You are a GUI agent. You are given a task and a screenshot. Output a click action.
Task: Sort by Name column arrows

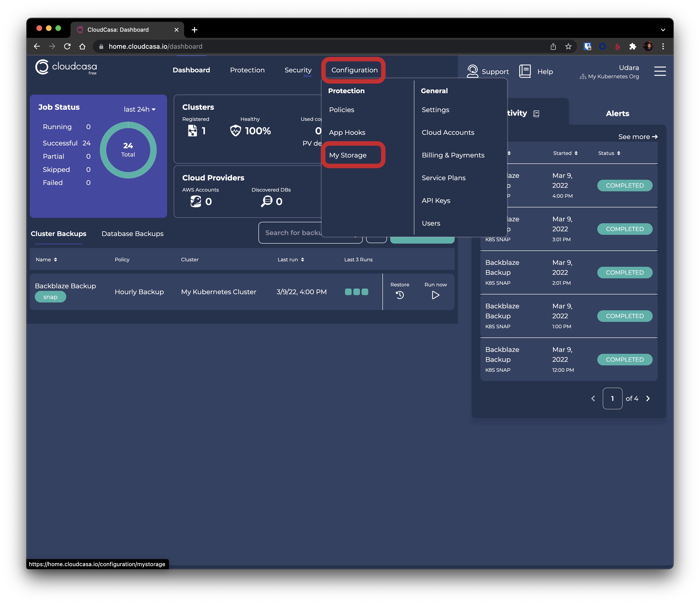coord(55,260)
